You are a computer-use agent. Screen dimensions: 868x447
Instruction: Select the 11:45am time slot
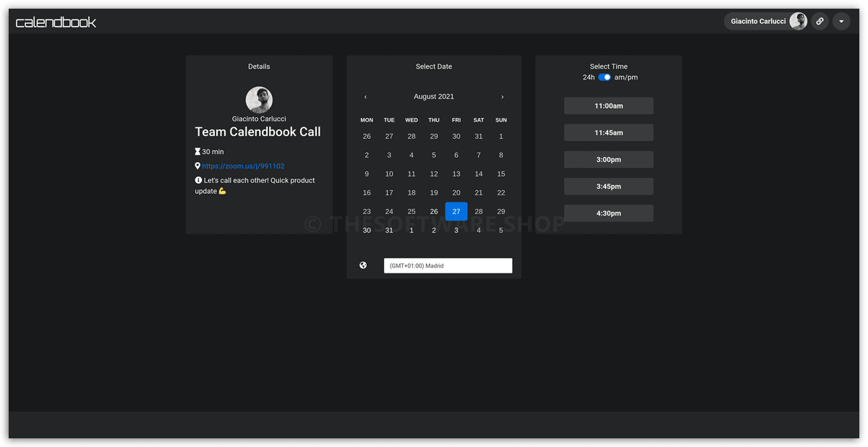click(608, 132)
